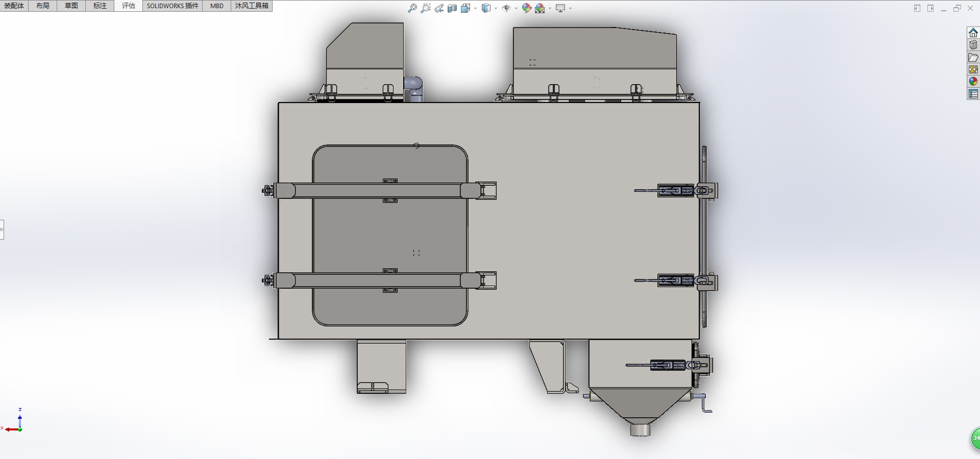Open the Custom Properties pane icon
The image size is (980, 459).
point(973,94)
